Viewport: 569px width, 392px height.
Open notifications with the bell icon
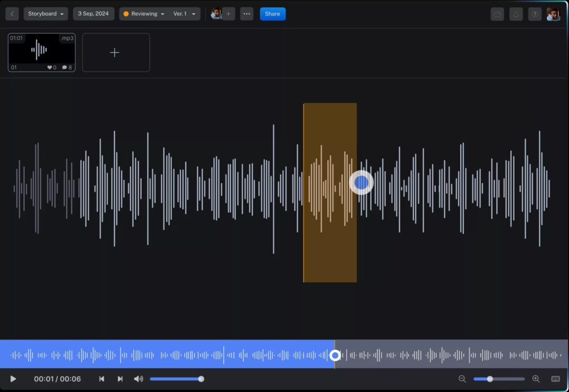pyautogui.click(x=516, y=13)
